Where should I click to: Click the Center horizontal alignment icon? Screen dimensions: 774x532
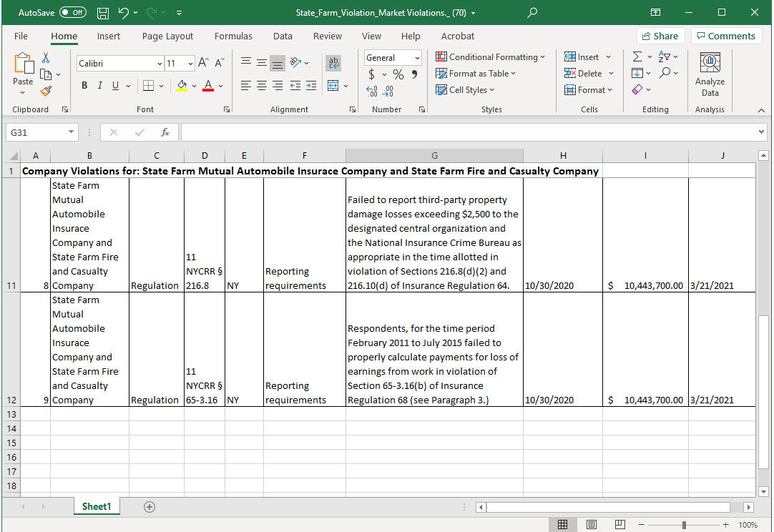(262, 85)
